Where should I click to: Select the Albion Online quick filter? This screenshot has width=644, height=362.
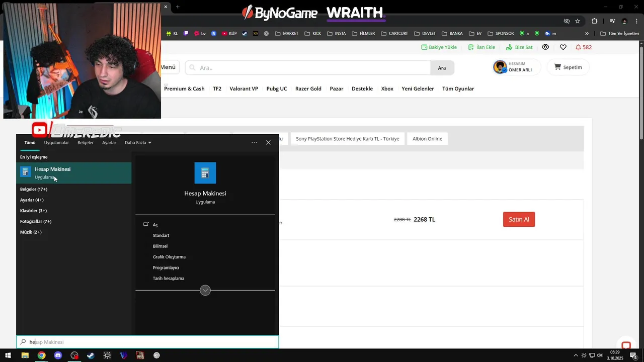coord(428,139)
